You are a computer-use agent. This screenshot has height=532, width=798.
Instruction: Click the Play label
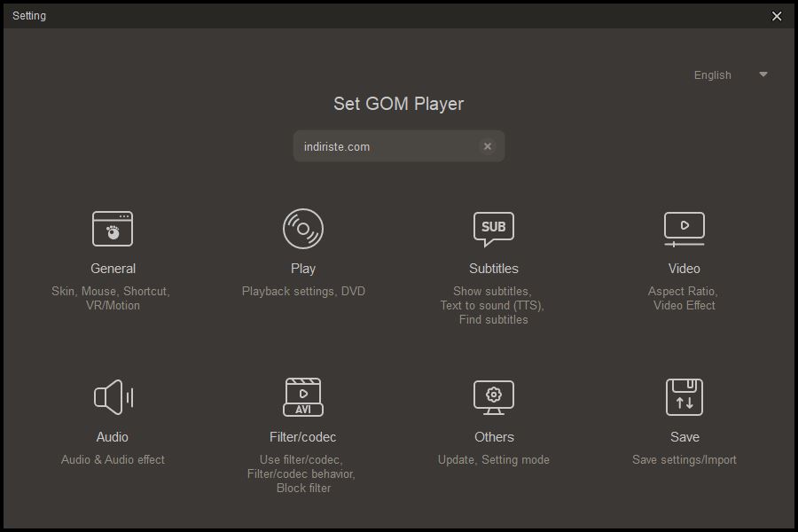pyautogui.click(x=303, y=269)
